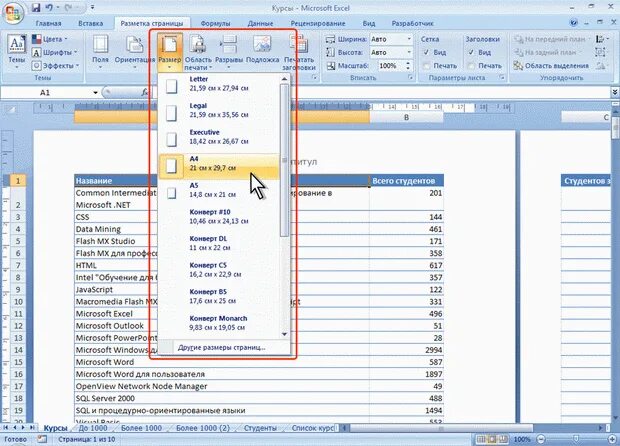The image size is (620, 446).
Task: Select Конверт Monarch size
Action: 219,323
